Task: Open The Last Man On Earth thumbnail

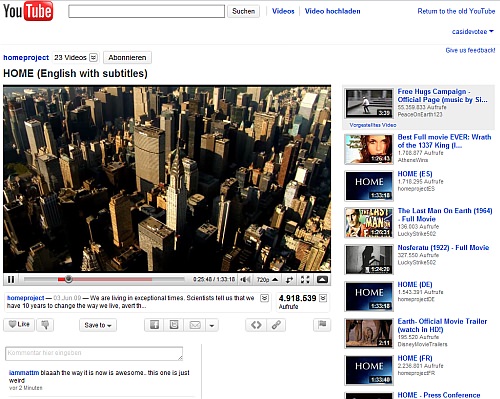Action: click(x=369, y=223)
